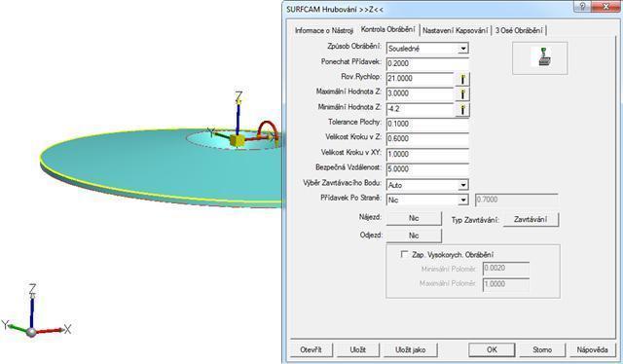Click the info icon beside Minimální Hodnota Z

(462, 110)
